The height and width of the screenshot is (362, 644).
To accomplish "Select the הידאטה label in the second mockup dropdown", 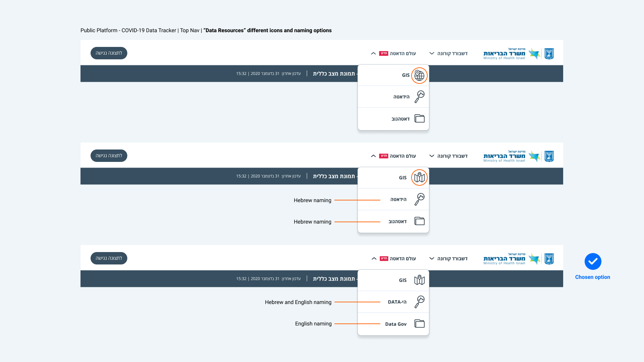I will click(x=398, y=199).
